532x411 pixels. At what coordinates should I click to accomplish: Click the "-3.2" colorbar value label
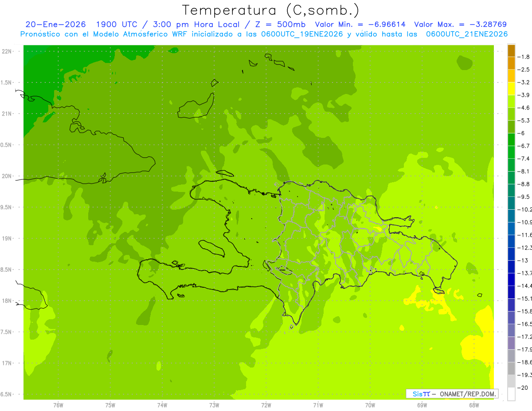pos(524,82)
